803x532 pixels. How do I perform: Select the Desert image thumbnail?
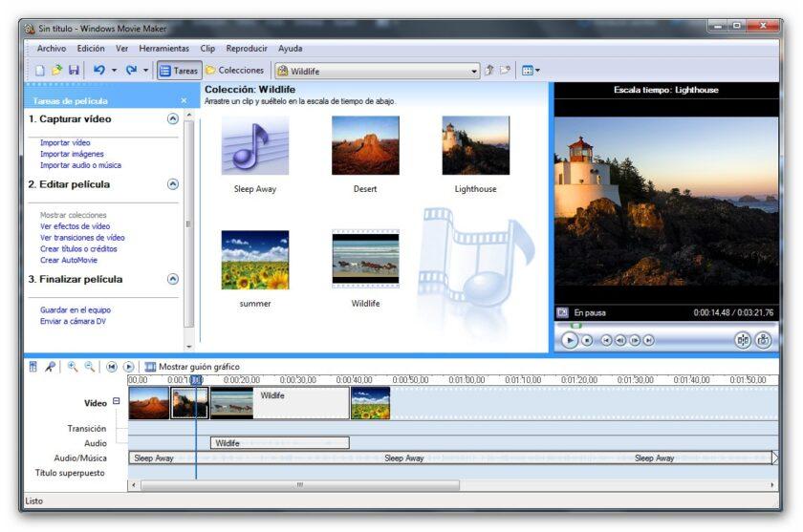click(x=365, y=146)
